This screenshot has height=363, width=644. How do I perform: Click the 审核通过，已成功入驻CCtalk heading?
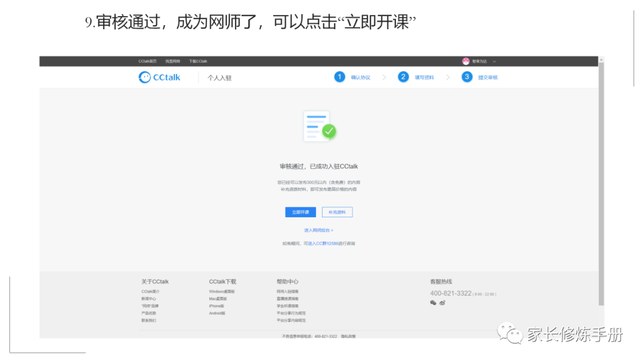[x=318, y=167]
